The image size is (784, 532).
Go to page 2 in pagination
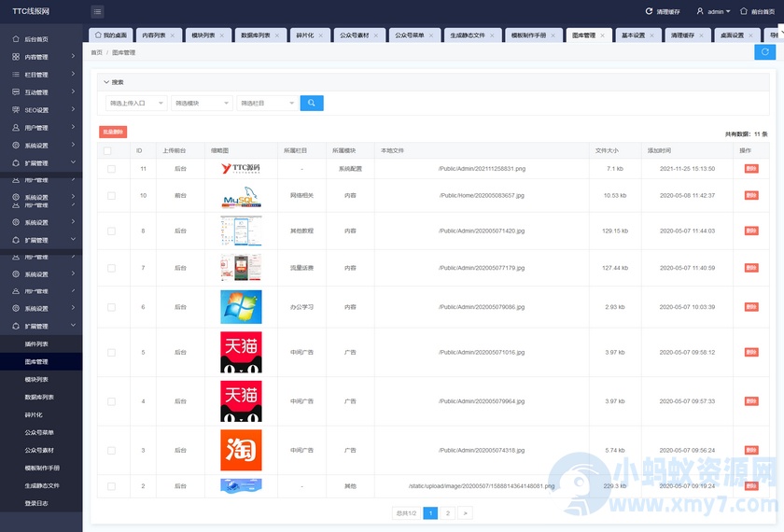(x=447, y=512)
